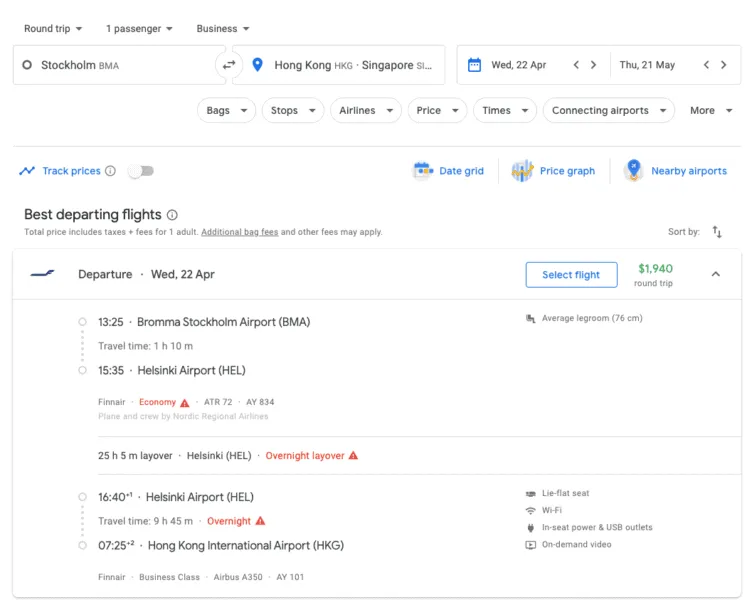Open the Price graph
This screenshot has width=752, height=600.
click(x=553, y=171)
